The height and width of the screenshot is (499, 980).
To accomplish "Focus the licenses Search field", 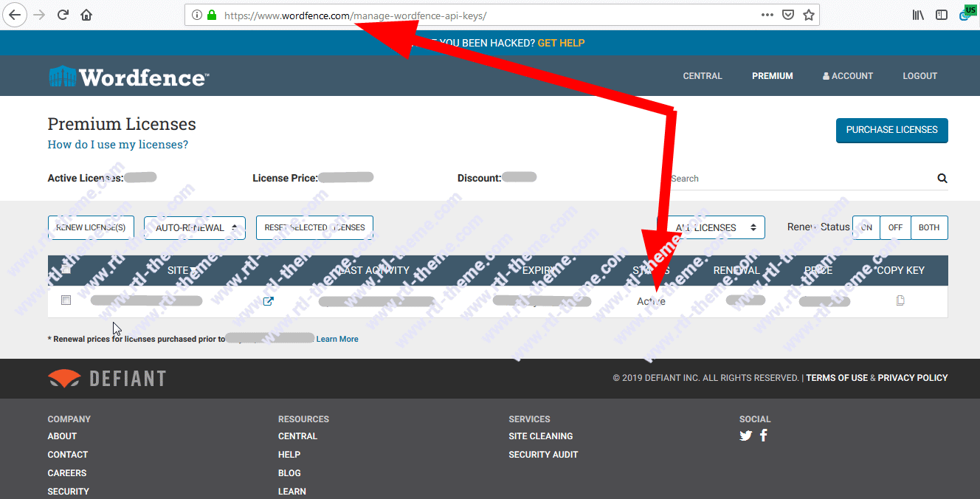I will point(801,179).
